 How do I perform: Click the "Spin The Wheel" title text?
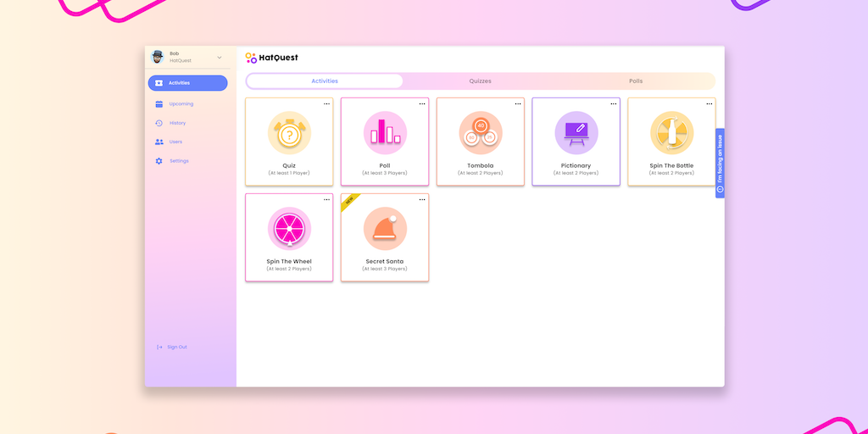(289, 261)
